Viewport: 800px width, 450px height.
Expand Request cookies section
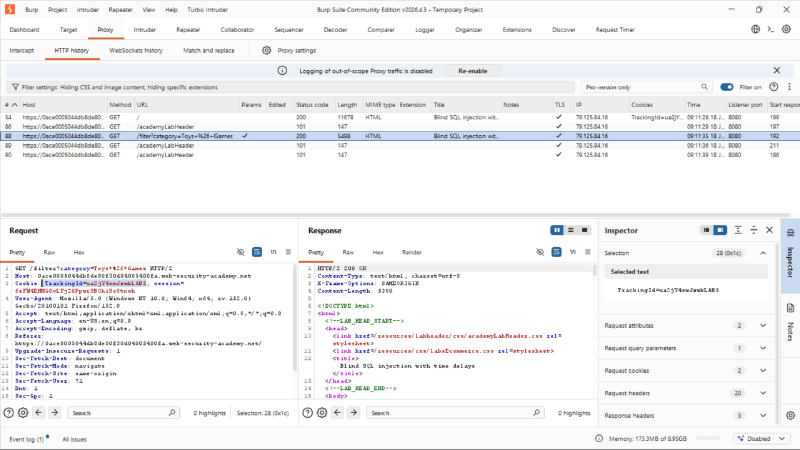coord(763,370)
